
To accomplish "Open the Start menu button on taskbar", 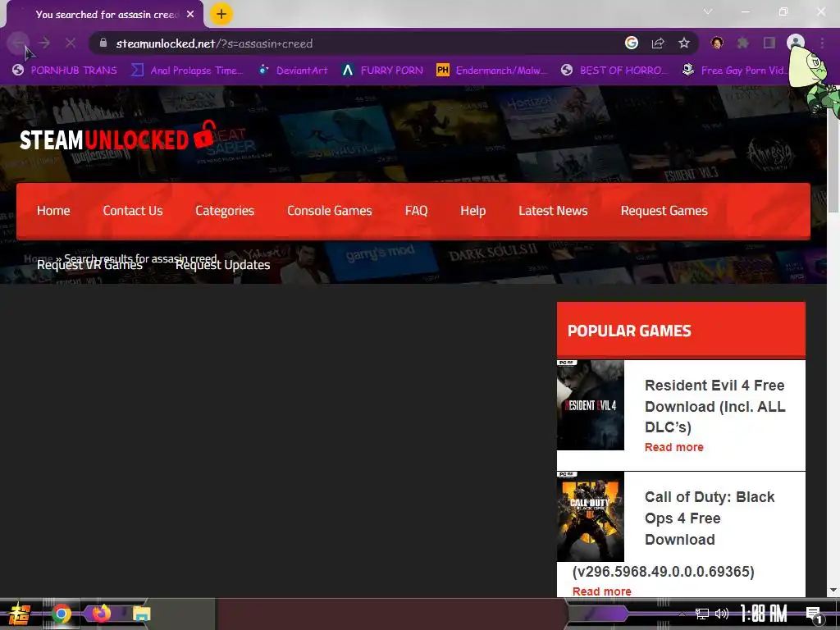I will (19, 614).
